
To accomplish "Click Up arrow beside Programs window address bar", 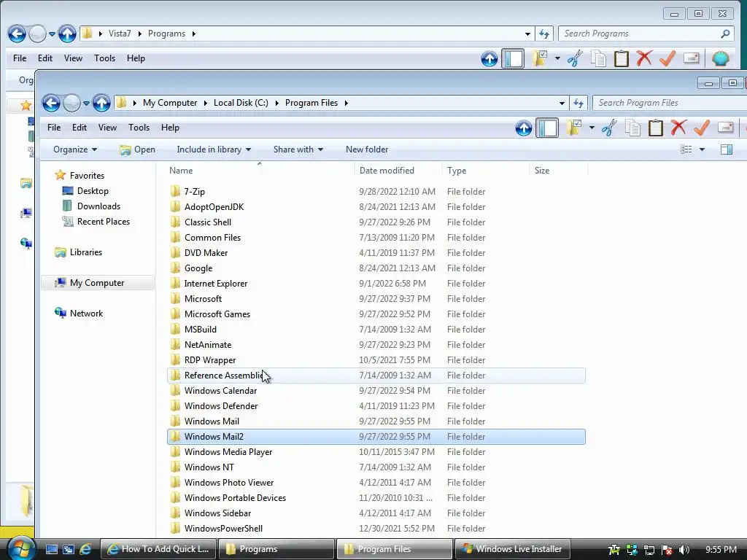I will pos(67,34).
